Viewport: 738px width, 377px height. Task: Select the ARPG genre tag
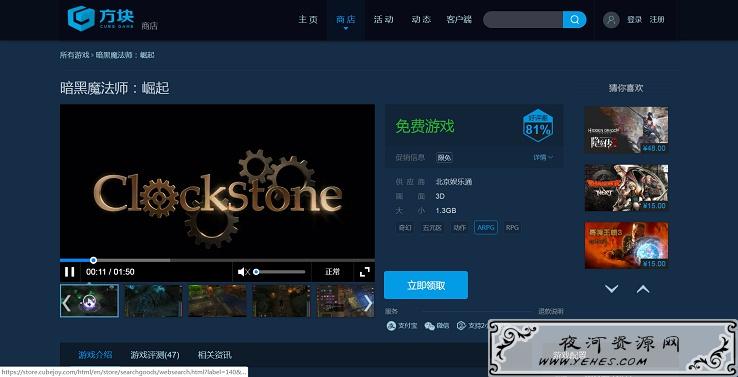pos(486,227)
